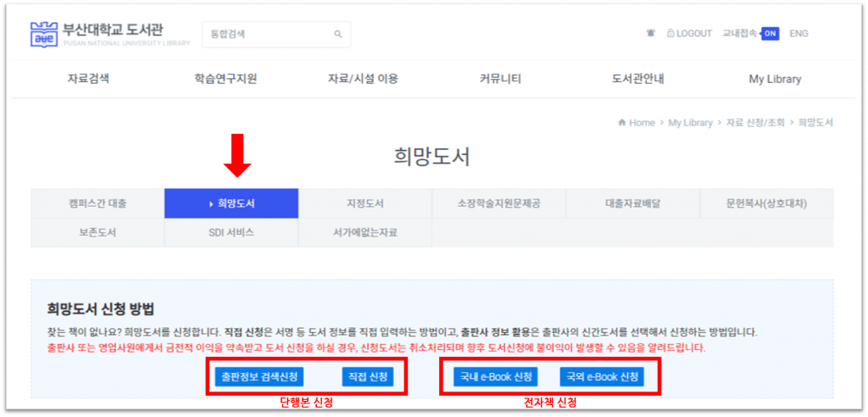Open the 도서관안내 menu
The height and width of the screenshot is (417, 868).
(637, 79)
